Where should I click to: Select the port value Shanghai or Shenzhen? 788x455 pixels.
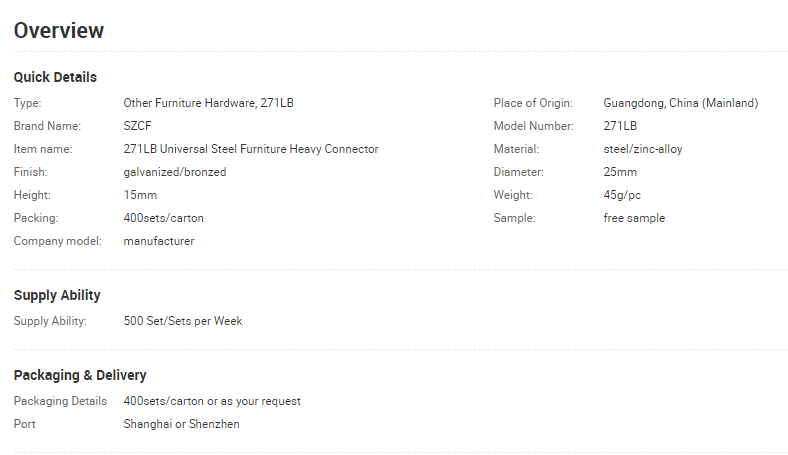pos(181,424)
